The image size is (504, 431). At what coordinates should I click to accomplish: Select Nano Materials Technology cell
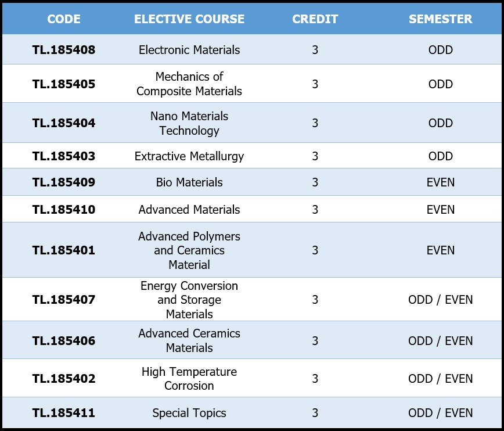coord(189,123)
